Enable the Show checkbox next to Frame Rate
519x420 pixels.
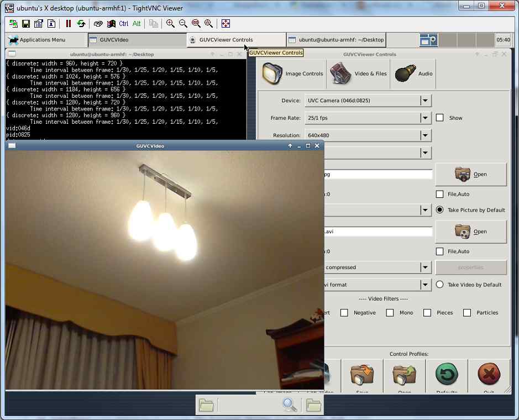pos(439,118)
